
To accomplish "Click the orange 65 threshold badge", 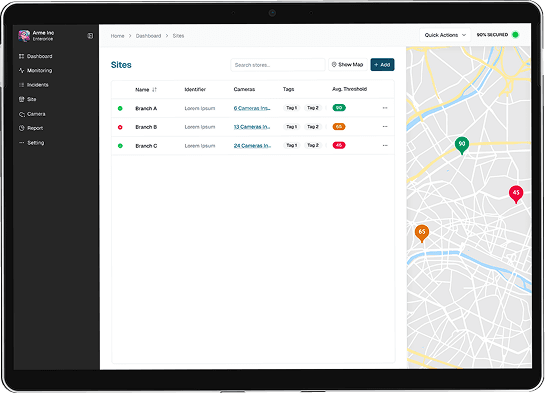I will [x=339, y=126].
